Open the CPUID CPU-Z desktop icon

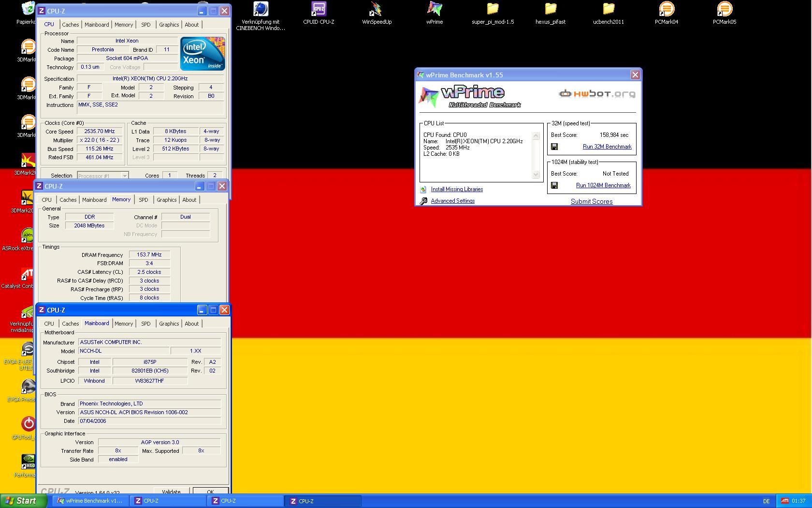319,9
